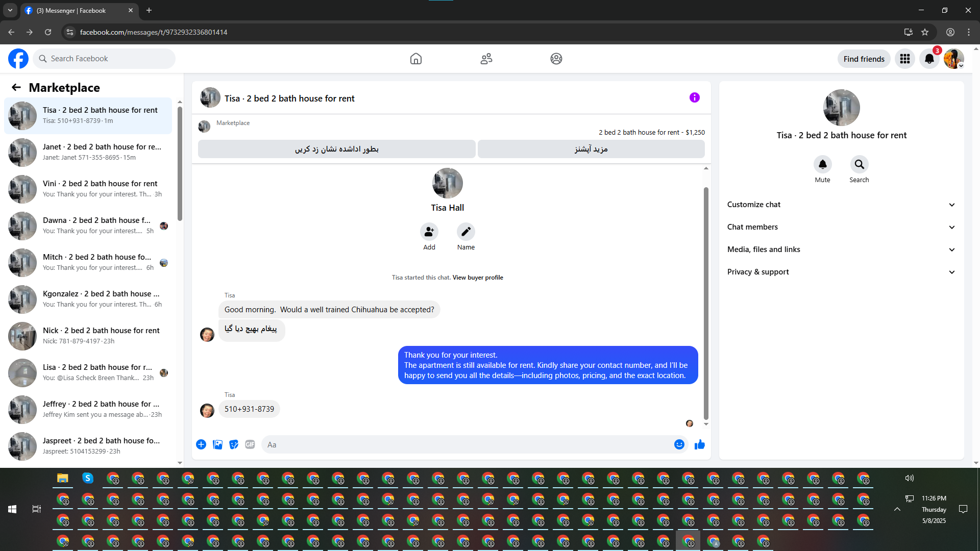Open the Friends icon in top navigation
Viewport: 980px width, 551px height.
tap(486, 59)
